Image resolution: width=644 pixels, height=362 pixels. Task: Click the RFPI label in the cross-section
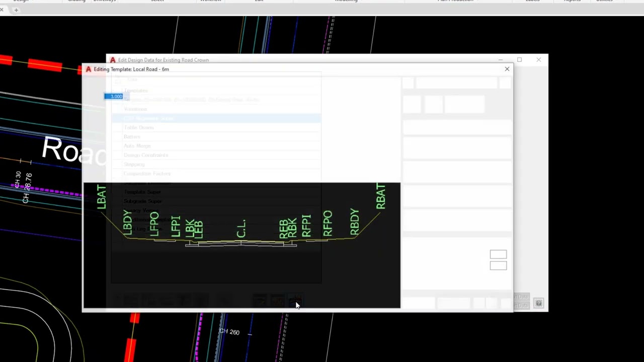306,226
